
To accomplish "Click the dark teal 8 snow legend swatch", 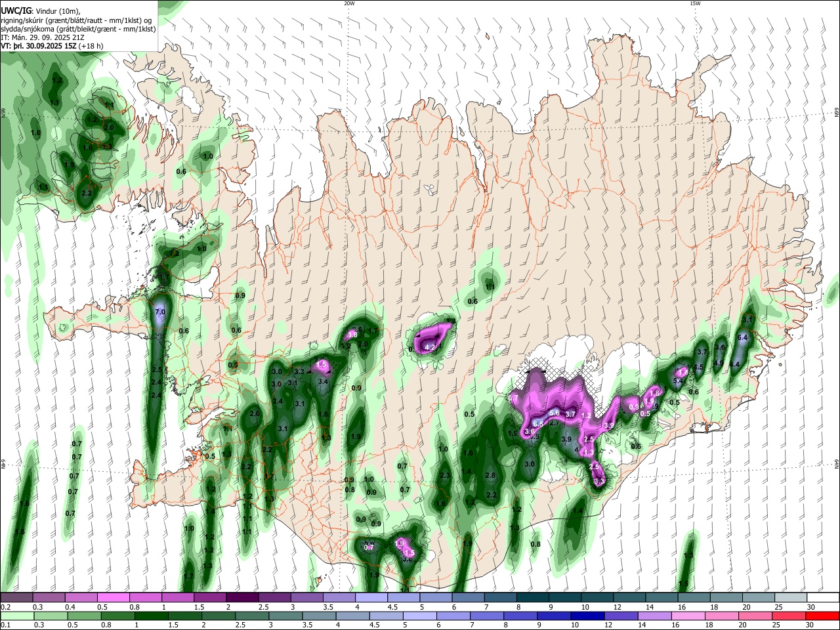I will (x=532, y=598).
